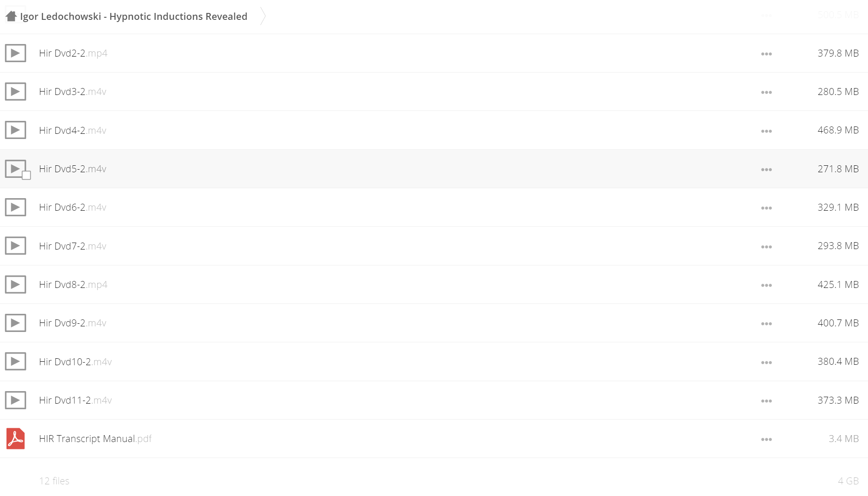Click the red PDF icon for HIR Transcript Manual
868x496 pixels.
(16, 439)
